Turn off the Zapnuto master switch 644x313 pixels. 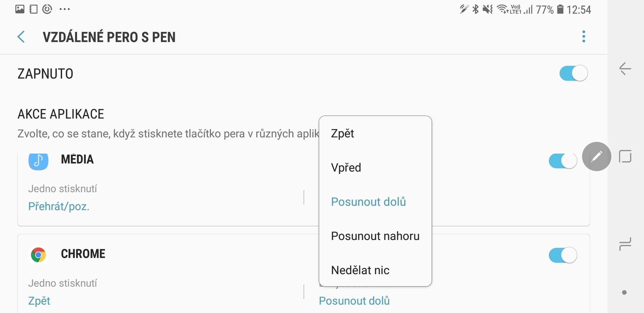click(573, 73)
